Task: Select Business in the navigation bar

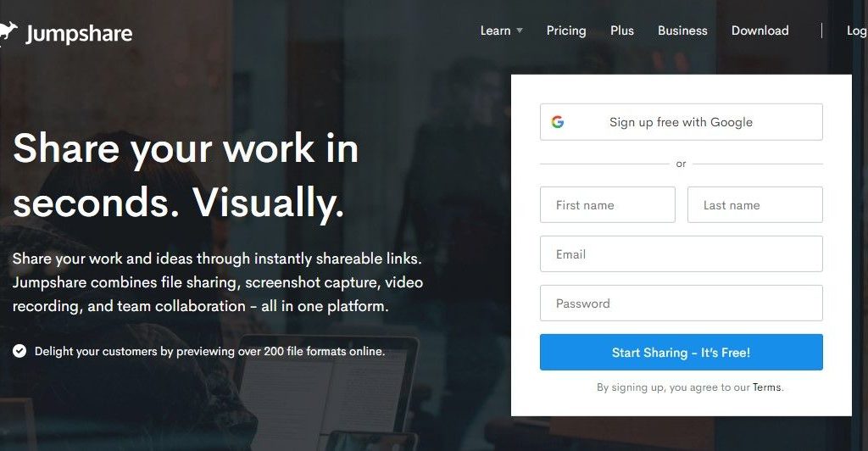Action: pyautogui.click(x=682, y=31)
